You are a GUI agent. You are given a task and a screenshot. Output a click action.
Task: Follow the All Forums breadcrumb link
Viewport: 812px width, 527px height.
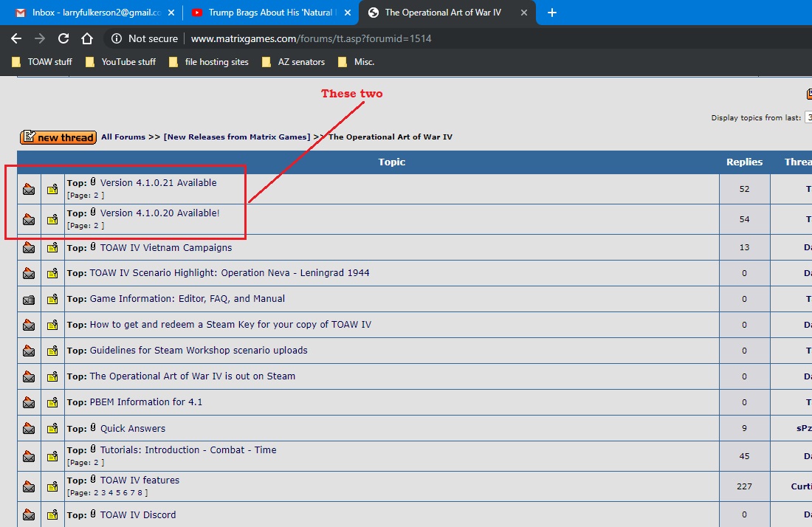click(x=123, y=137)
